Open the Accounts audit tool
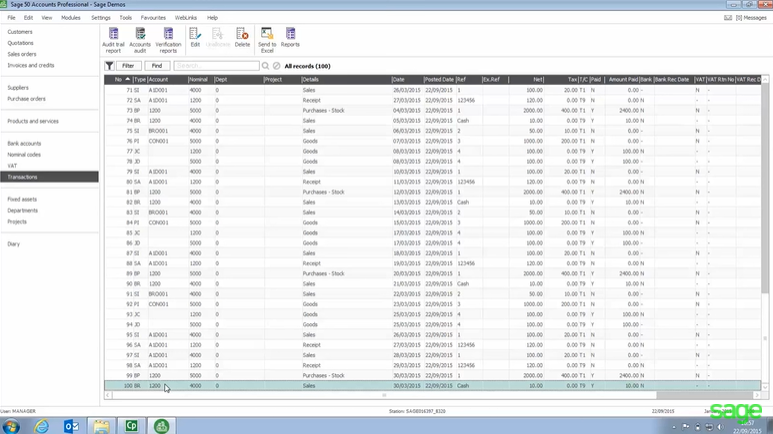 (140, 40)
